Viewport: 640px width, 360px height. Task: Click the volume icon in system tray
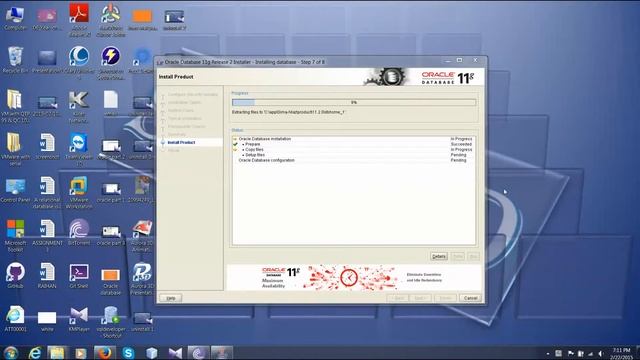pos(600,353)
